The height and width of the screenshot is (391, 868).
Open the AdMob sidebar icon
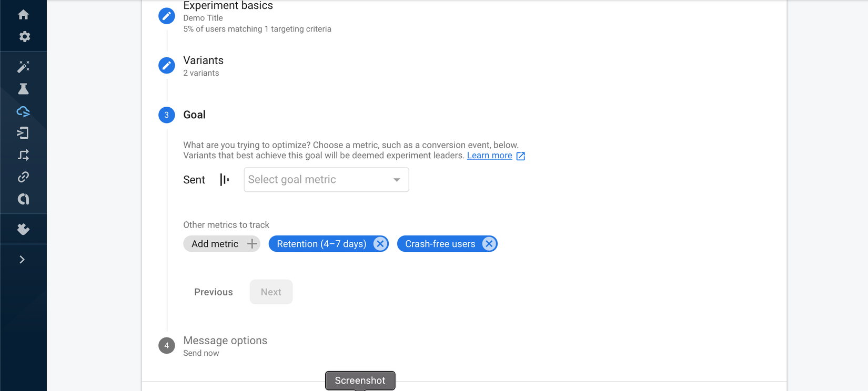(x=23, y=199)
